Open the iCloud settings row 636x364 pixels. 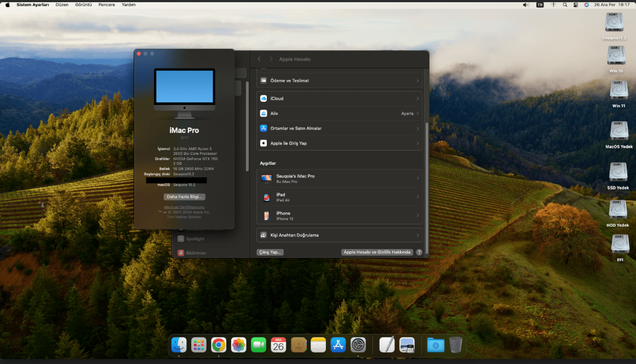coord(340,99)
